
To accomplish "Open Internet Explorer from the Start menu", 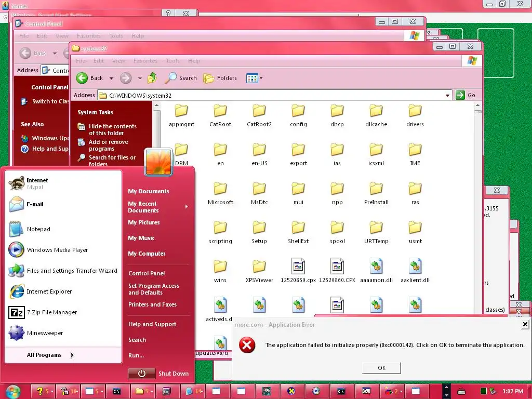I will point(40,291).
